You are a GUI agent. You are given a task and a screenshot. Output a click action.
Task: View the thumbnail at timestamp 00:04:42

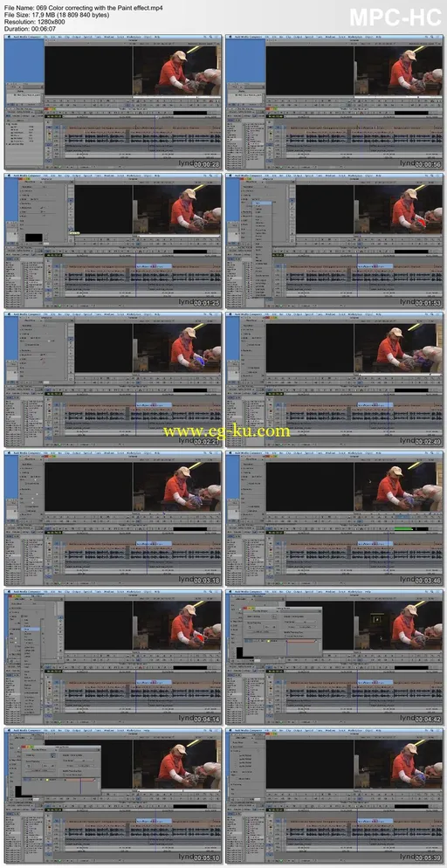334,658
